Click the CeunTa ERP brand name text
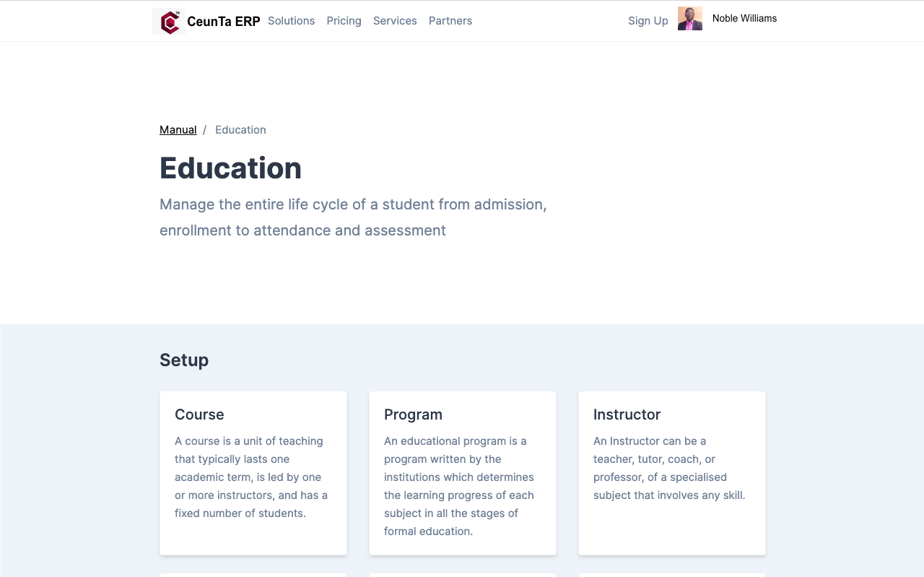924x577 pixels. tap(224, 21)
